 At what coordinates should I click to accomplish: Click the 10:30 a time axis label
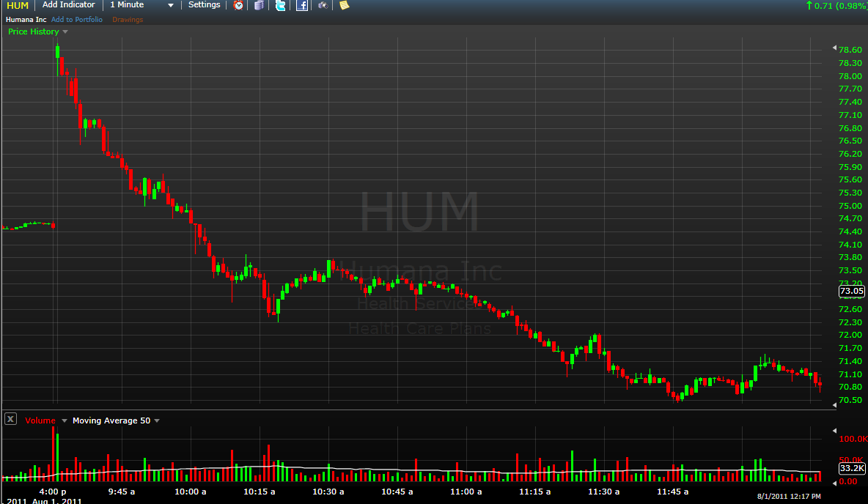click(x=328, y=492)
